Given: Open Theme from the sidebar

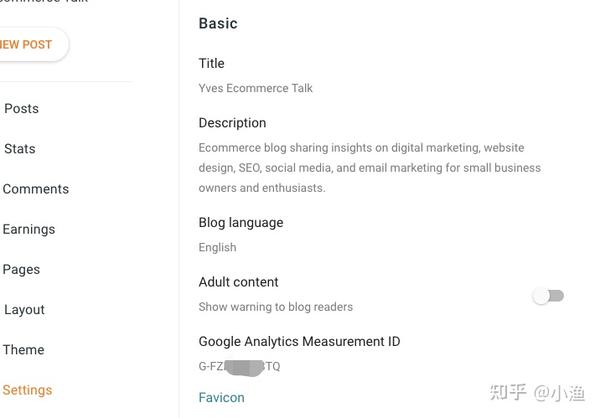Looking at the screenshot, I should click(x=24, y=350).
